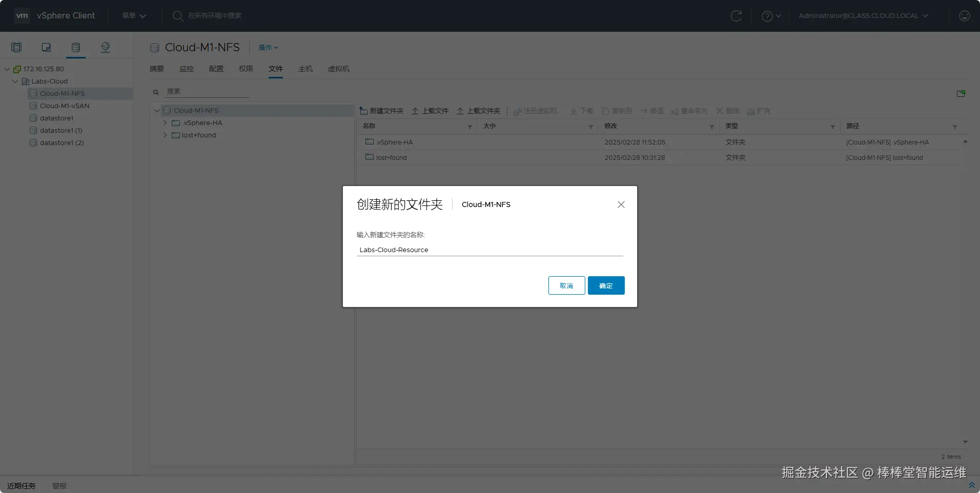Click the 移至 toolbar button

(652, 111)
